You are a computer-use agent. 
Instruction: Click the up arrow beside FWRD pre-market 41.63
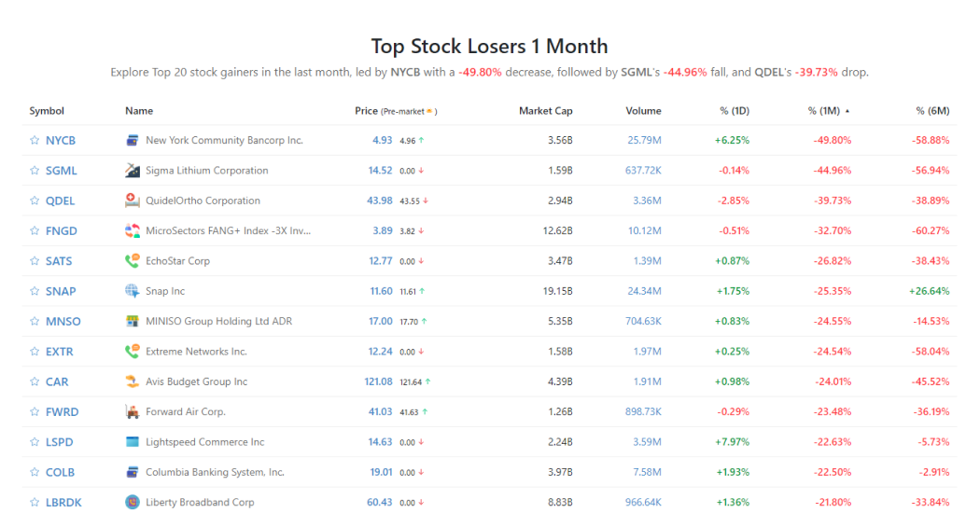425,411
